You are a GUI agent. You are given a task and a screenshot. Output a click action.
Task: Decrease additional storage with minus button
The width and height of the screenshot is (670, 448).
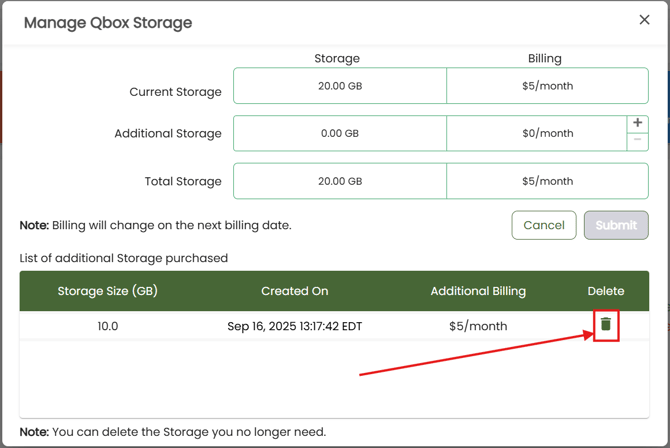tap(637, 141)
